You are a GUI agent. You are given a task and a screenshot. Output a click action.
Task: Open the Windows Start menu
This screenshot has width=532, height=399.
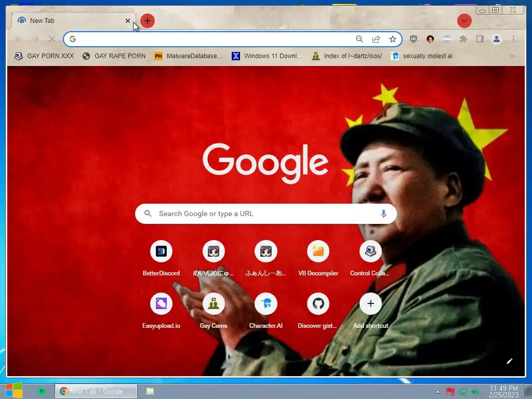pos(14,391)
